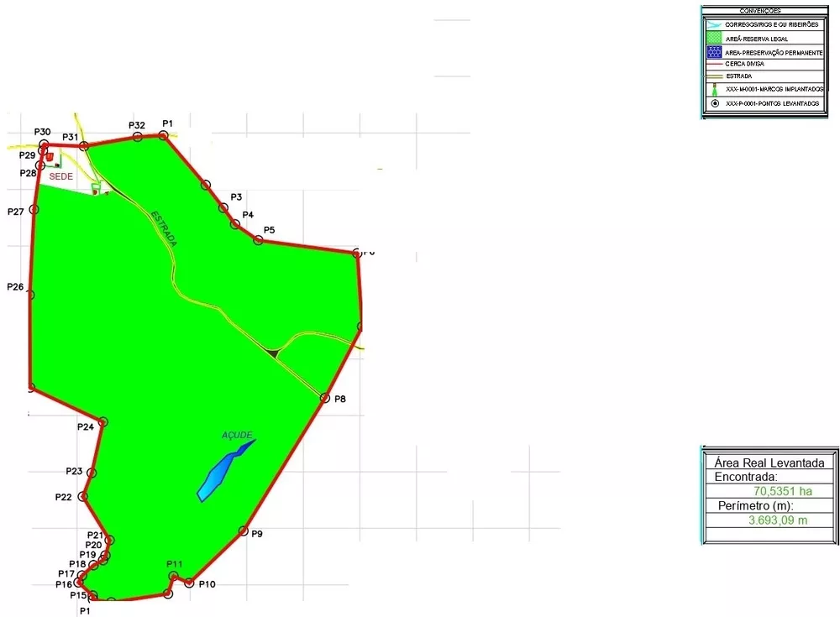Click the 70,5351 ha area value
Image resolution: width=840 pixels, height=617 pixels.
point(782,491)
